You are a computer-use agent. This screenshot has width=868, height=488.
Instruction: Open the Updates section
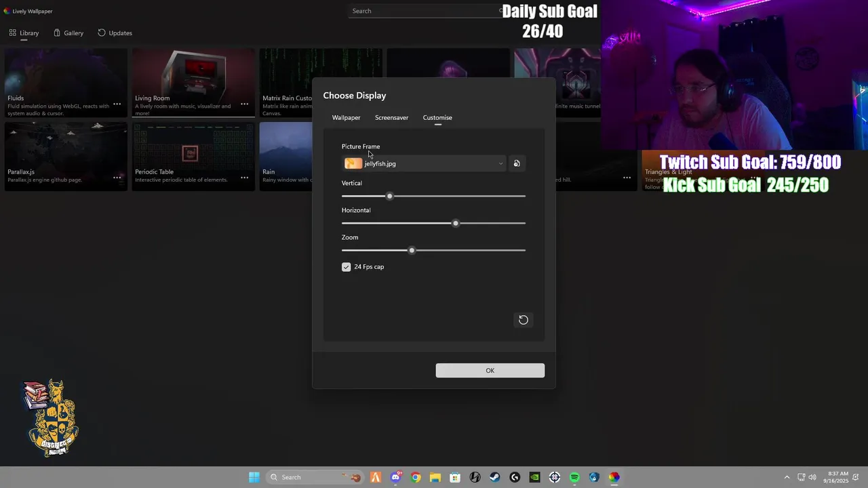(115, 33)
